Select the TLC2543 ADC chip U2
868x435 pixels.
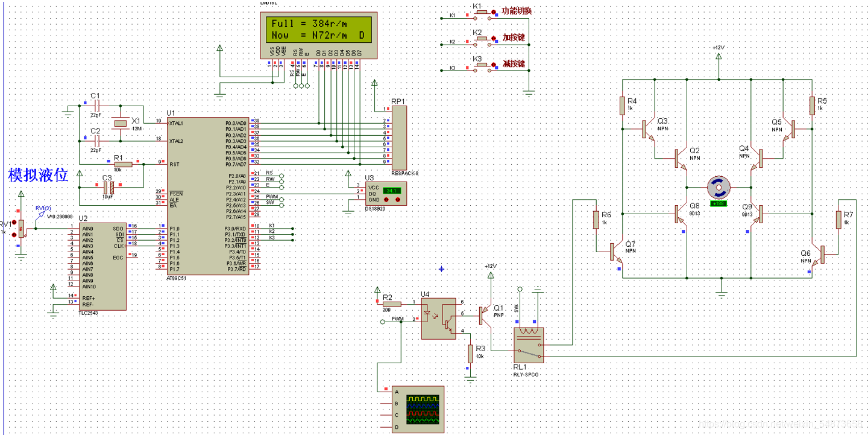(102, 266)
